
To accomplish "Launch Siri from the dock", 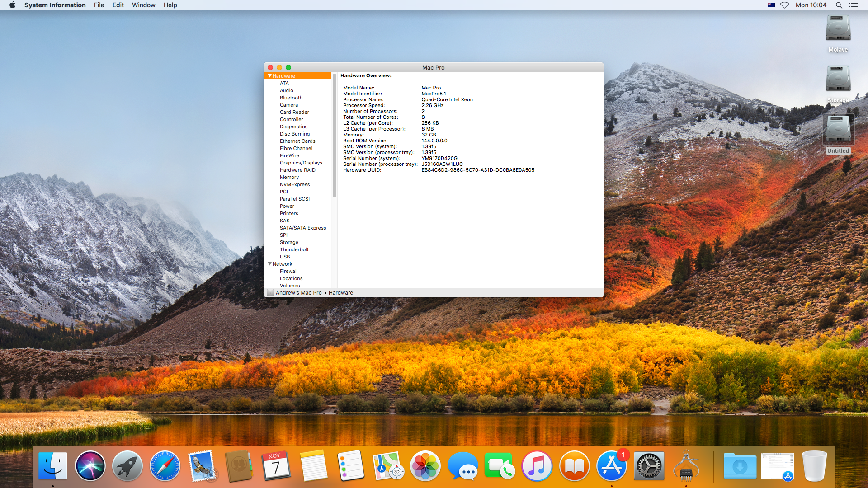I will [90, 466].
